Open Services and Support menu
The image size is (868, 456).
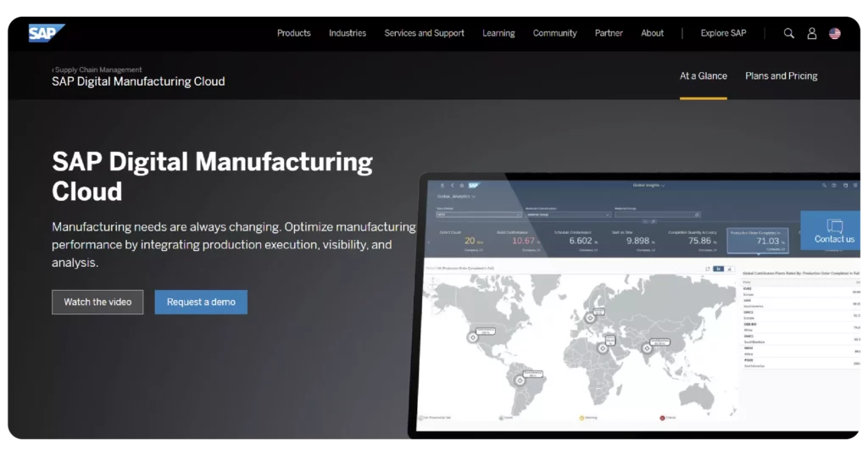pyautogui.click(x=424, y=33)
